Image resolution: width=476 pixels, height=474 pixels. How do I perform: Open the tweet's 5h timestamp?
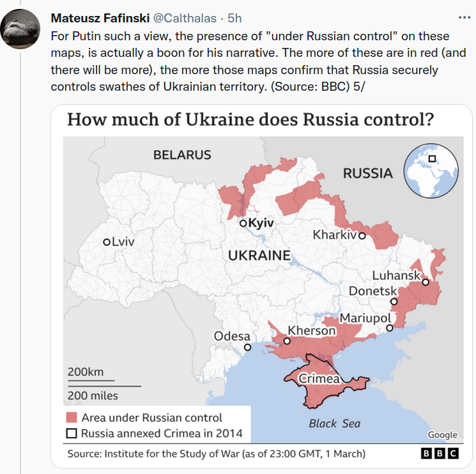pos(234,16)
